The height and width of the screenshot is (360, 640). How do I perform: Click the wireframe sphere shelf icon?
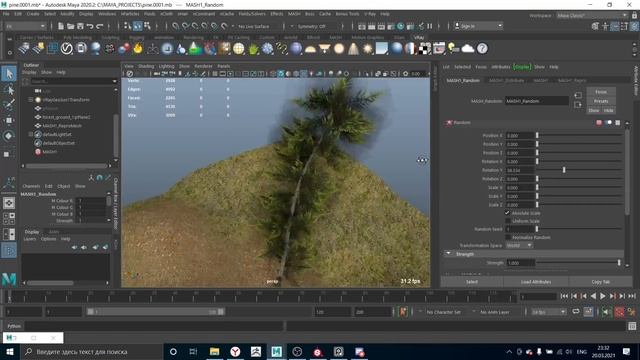tap(238, 49)
